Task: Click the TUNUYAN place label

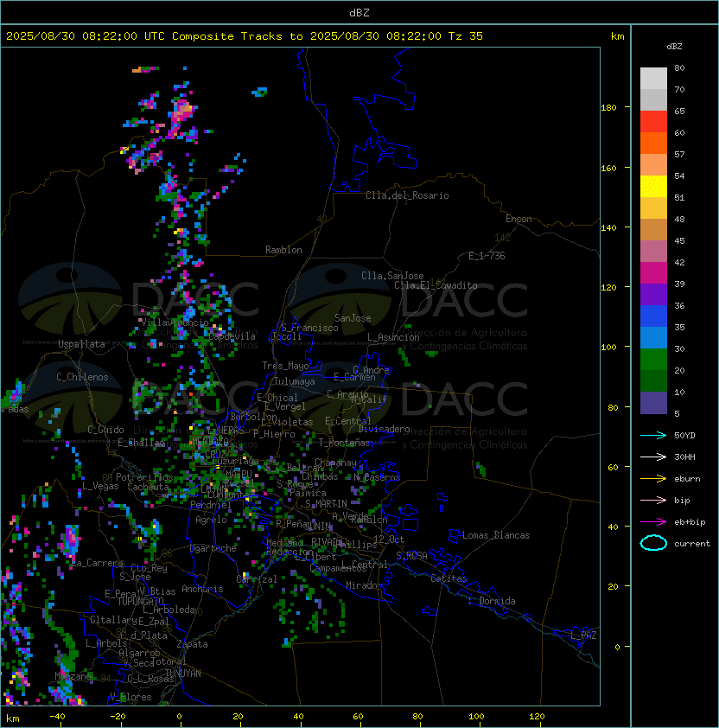Action: (183, 674)
